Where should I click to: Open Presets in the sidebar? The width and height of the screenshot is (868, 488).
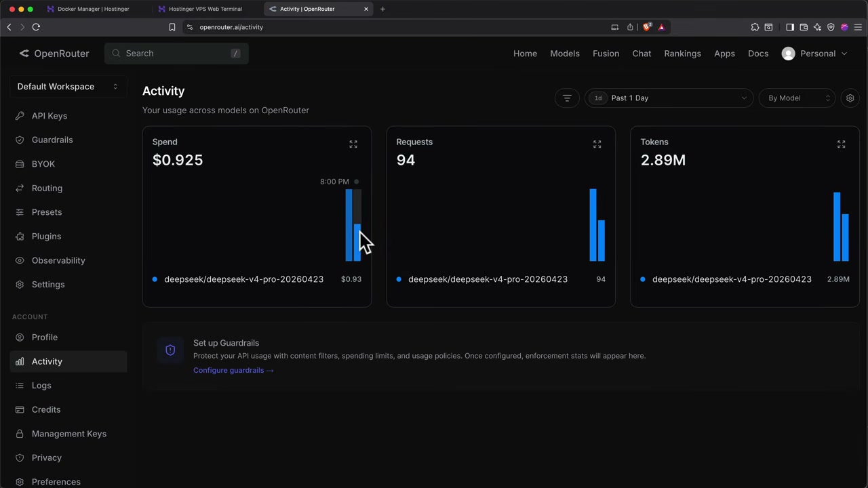[68, 212]
